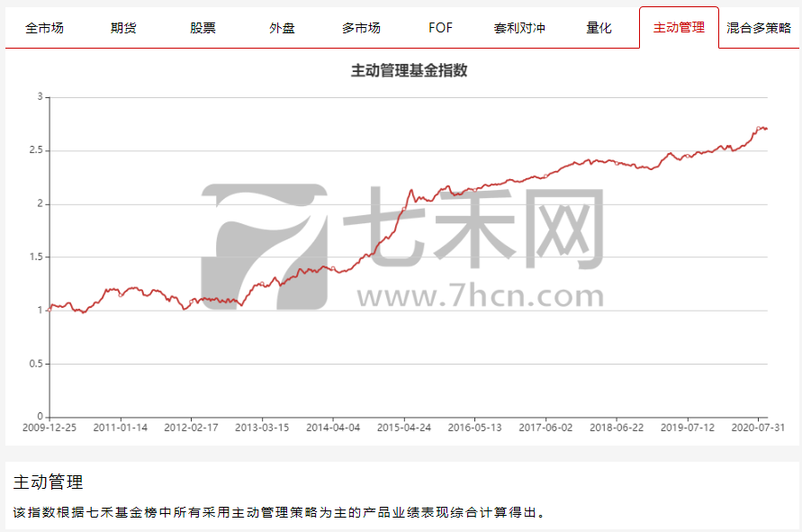The image size is (802, 532).
Task: Click the 主动管理基金指数 chart title
Action: (x=410, y=70)
